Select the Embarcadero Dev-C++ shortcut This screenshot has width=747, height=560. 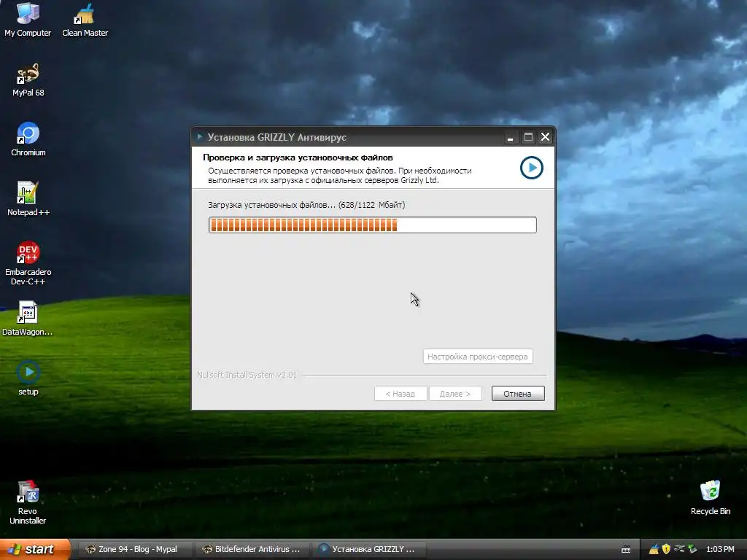pyautogui.click(x=28, y=263)
